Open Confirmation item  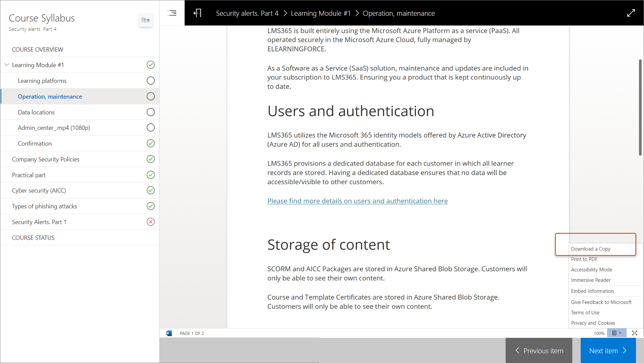80,143
